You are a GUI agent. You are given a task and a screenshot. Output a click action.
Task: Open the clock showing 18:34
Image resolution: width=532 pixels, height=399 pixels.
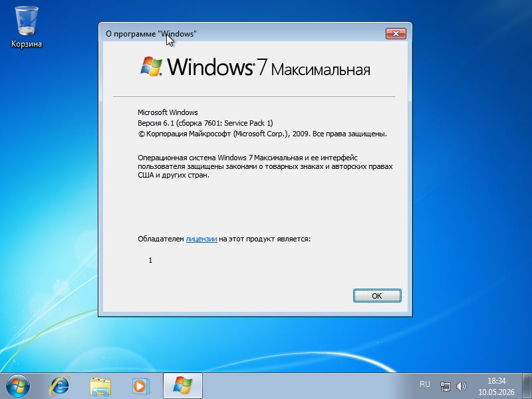click(x=496, y=386)
